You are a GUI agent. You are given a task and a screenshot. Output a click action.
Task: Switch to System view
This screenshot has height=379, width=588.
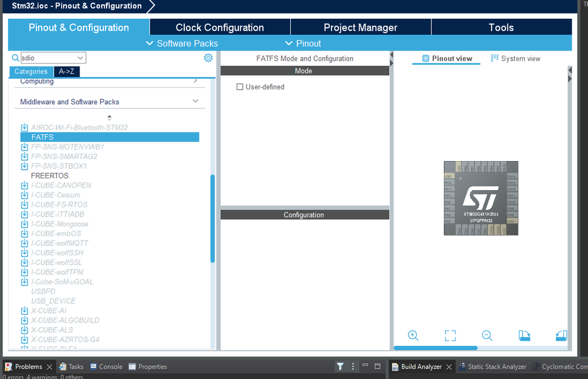(x=516, y=58)
